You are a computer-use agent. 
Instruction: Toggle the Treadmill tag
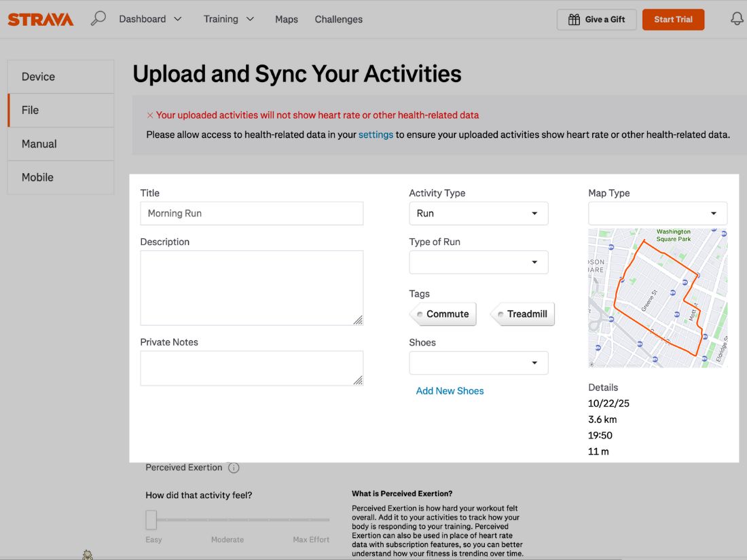[x=522, y=314]
